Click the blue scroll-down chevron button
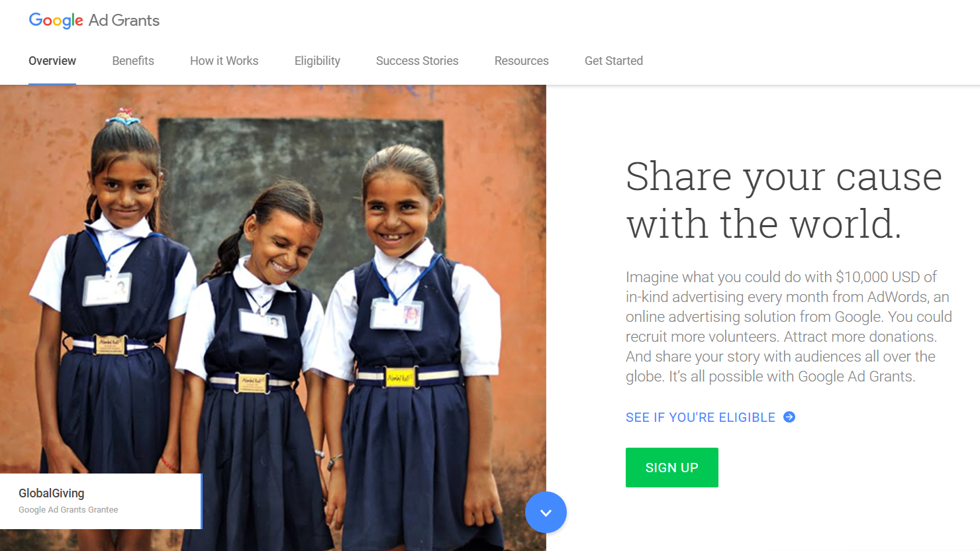This screenshot has width=980, height=551. [546, 513]
